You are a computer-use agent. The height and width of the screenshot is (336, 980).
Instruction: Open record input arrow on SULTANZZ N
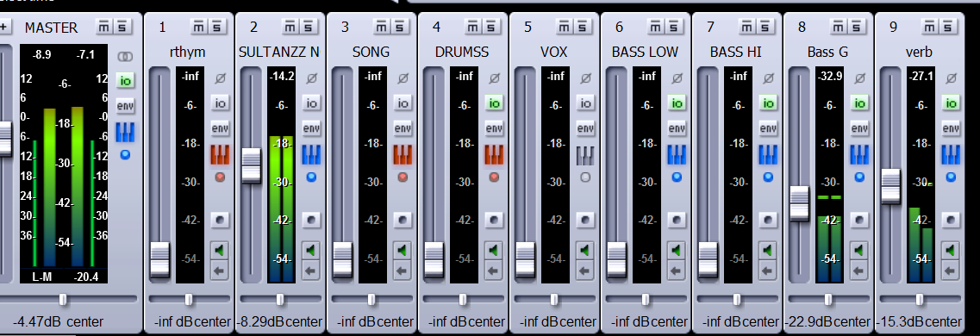[311, 271]
